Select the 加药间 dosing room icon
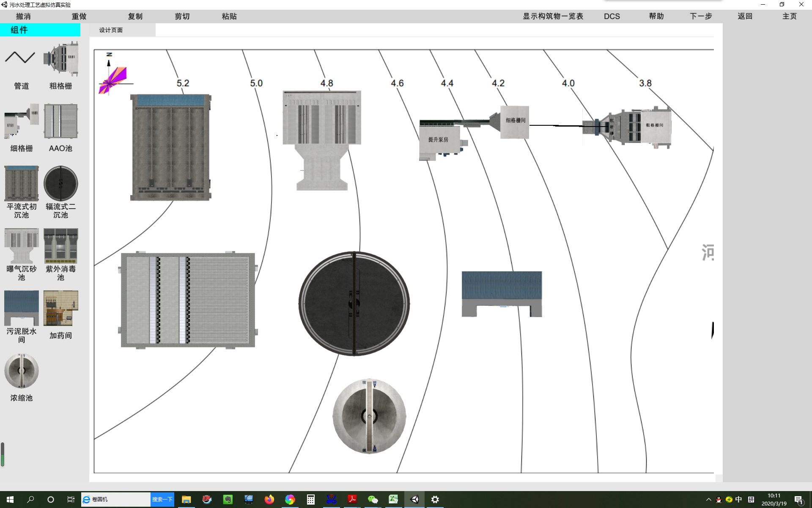812x508 pixels. pos(60,308)
